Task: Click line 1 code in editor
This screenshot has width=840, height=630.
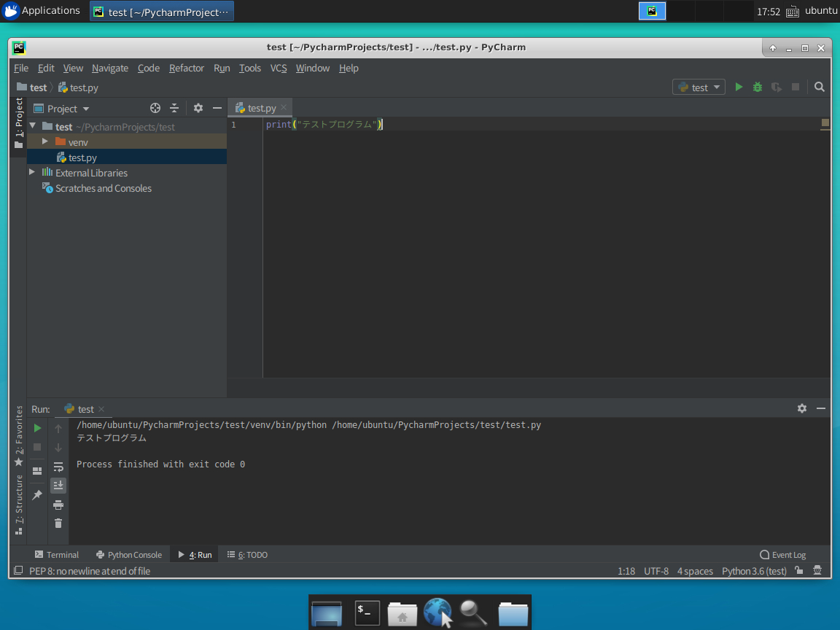Action: pos(324,124)
